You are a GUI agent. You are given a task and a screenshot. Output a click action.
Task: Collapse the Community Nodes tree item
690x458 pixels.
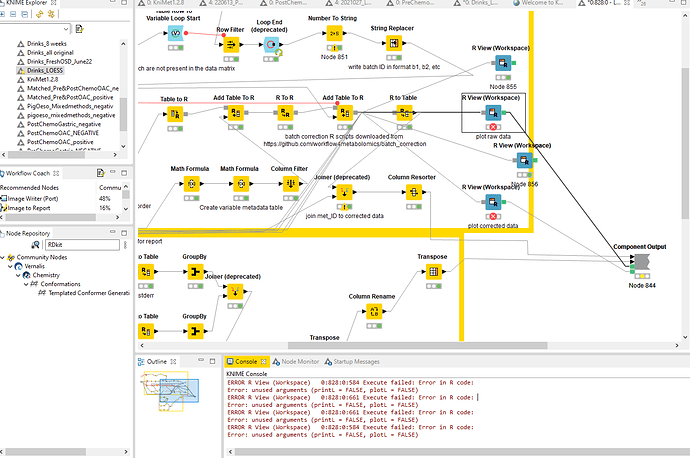click(x=3, y=257)
